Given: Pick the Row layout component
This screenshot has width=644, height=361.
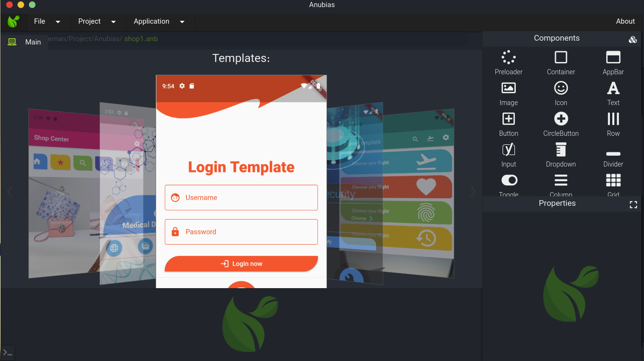Looking at the screenshot, I should tap(613, 119).
